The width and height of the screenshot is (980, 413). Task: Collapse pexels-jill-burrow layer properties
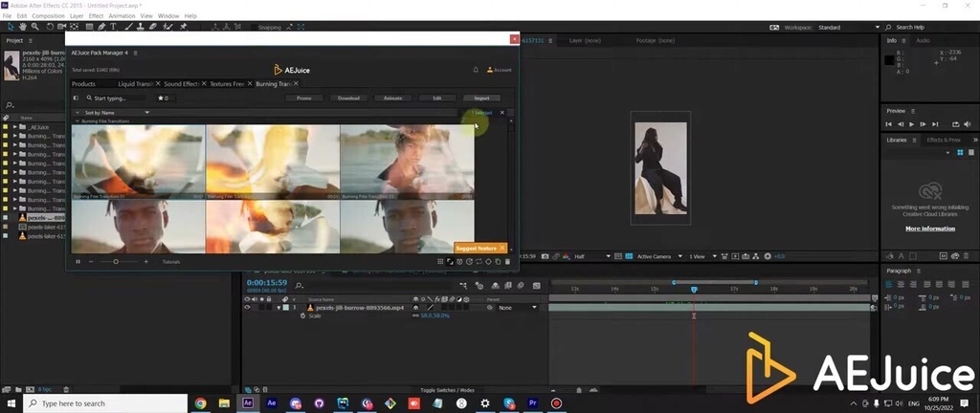(278, 308)
